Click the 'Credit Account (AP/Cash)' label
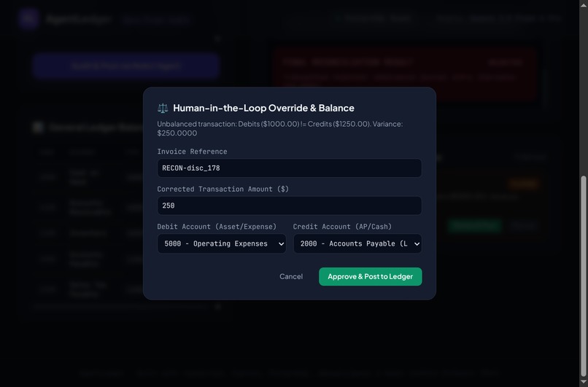 click(342, 227)
